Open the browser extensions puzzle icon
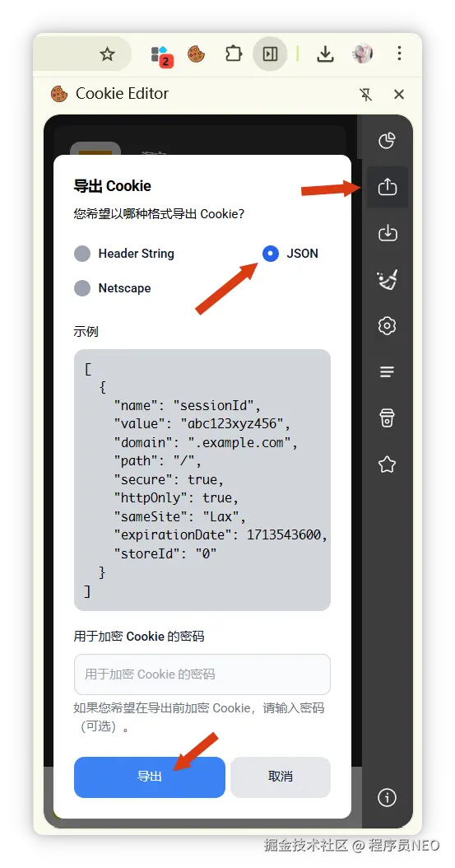Screen dimensions: 455x868 tap(234, 54)
